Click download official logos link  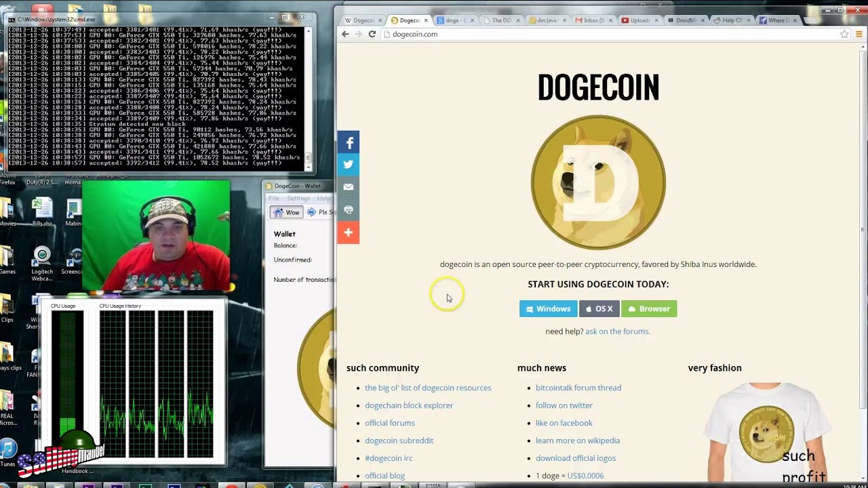(x=576, y=458)
